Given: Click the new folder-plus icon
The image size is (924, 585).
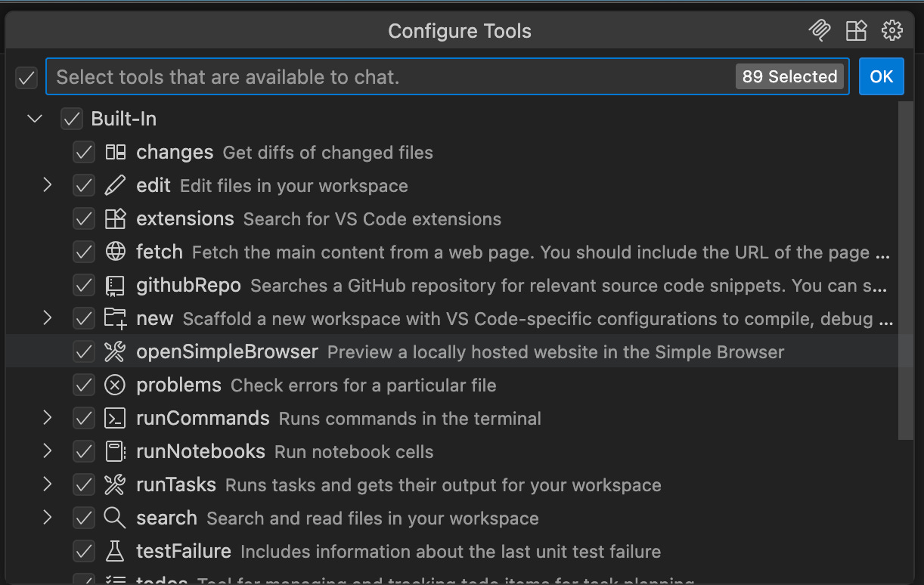Looking at the screenshot, I should tap(115, 319).
